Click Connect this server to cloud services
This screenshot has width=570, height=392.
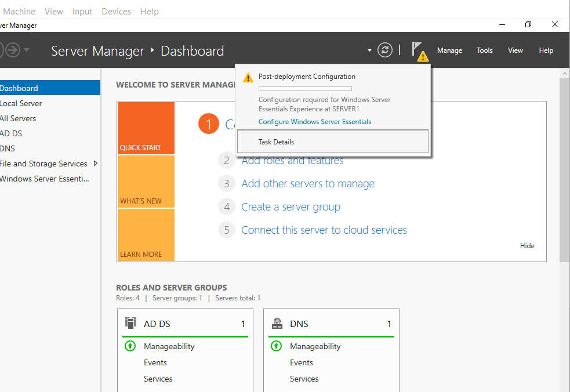tap(324, 230)
